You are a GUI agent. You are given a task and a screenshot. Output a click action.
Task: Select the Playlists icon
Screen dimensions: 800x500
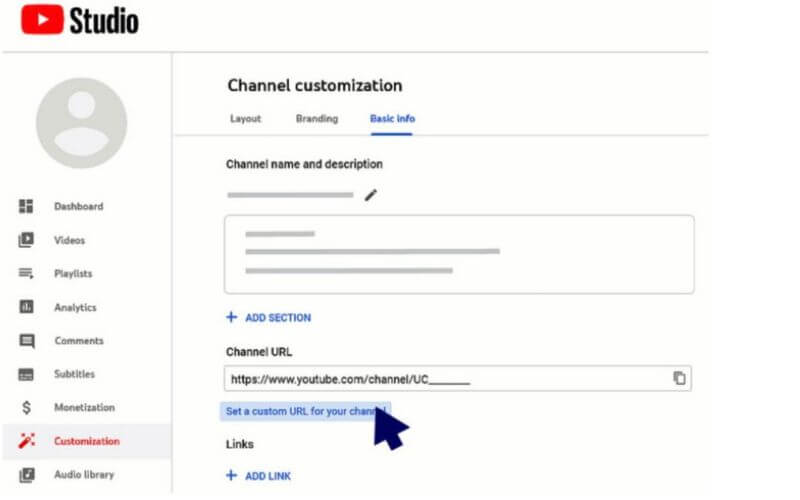tap(27, 274)
